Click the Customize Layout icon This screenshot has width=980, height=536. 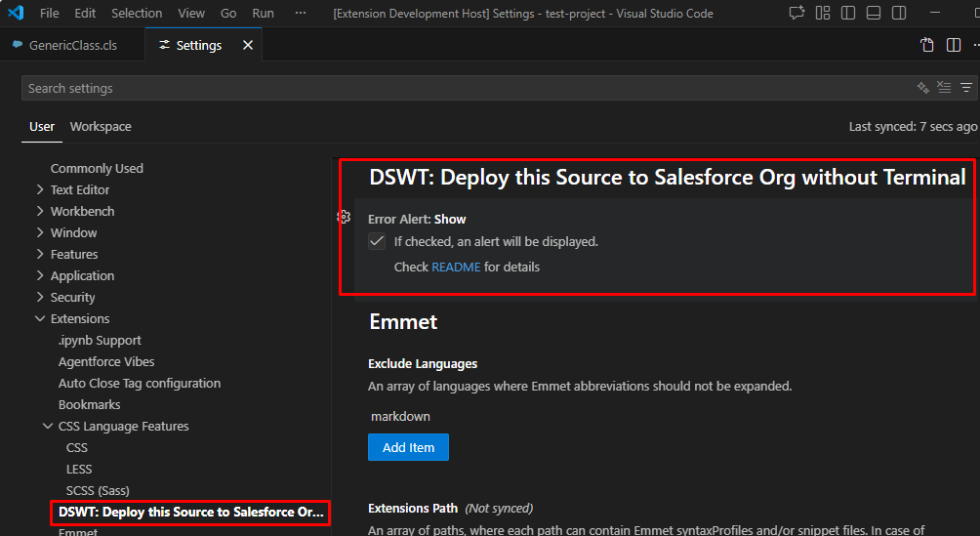pyautogui.click(x=823, y=13)
